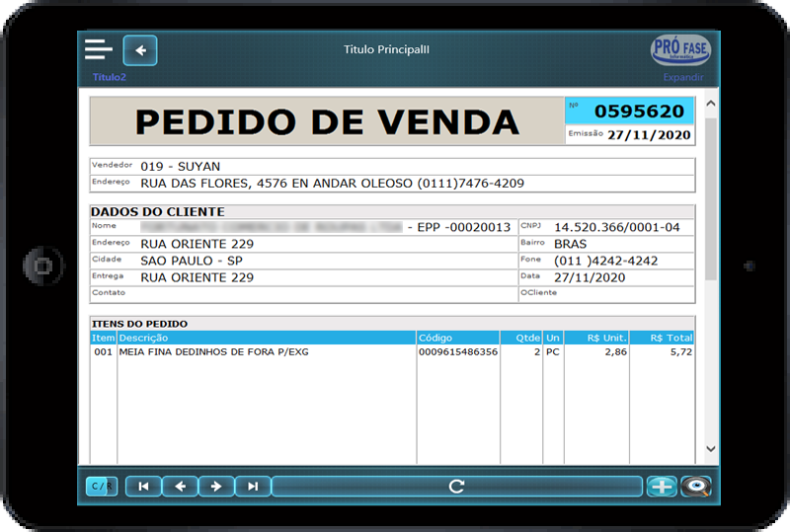Viewport: 790px width, 532px height.
Task: Click the vendedor address RUA DAS FLORES
Action: (332, 184)
